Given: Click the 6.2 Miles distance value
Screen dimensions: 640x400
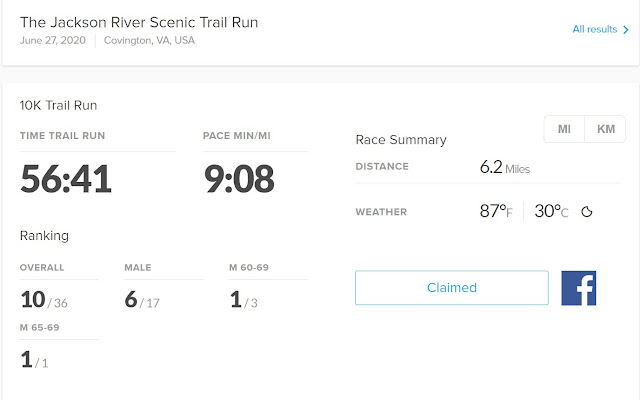Looking at the screenshot, I should click(x=504, y=167).
